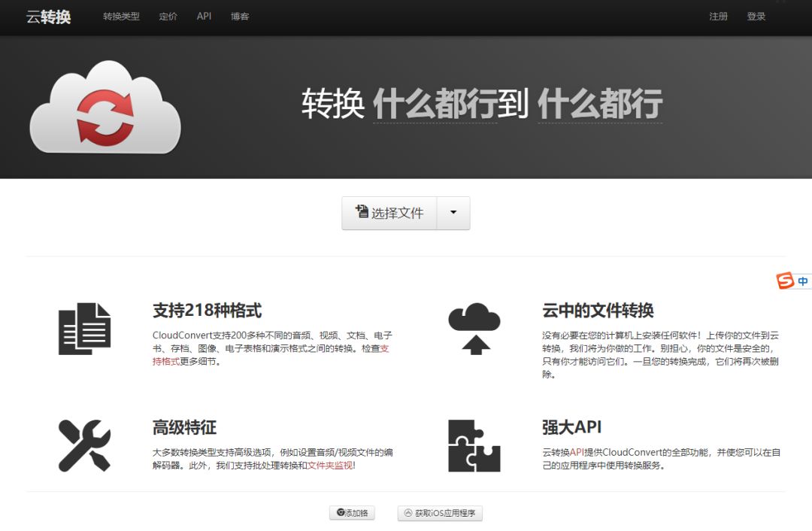
Task: Open the 定价 pricing page
Action: [168, 17]
